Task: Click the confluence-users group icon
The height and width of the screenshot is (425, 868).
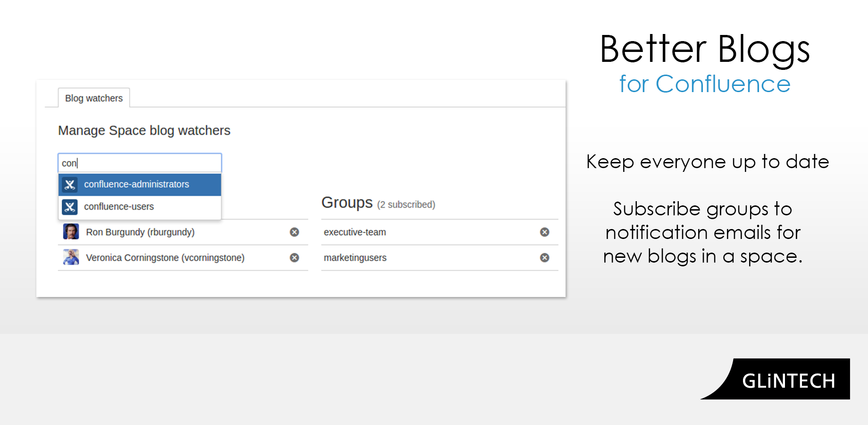Action: (69, 207)
